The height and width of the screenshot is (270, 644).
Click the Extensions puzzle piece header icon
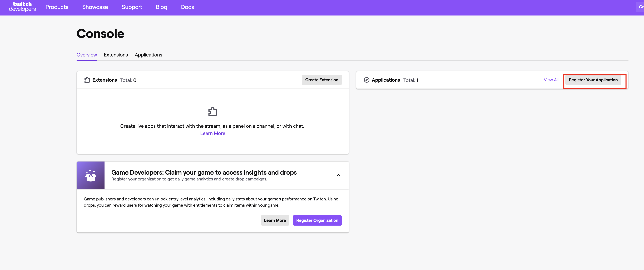[87, 80]
